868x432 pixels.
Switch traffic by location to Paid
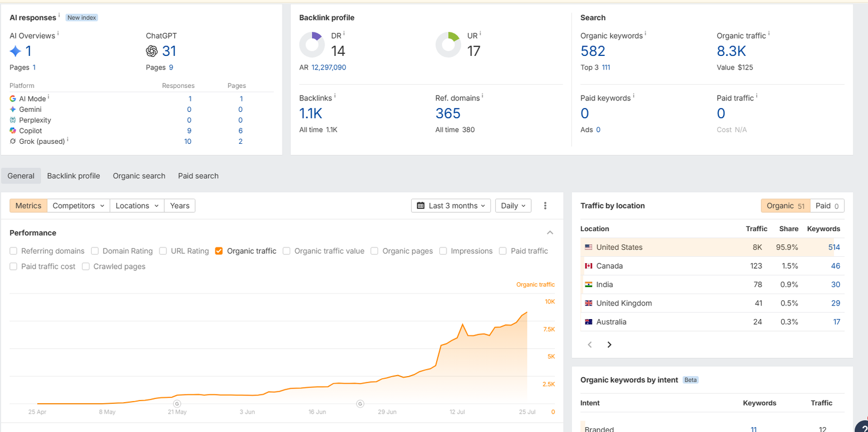pos(827,206)
